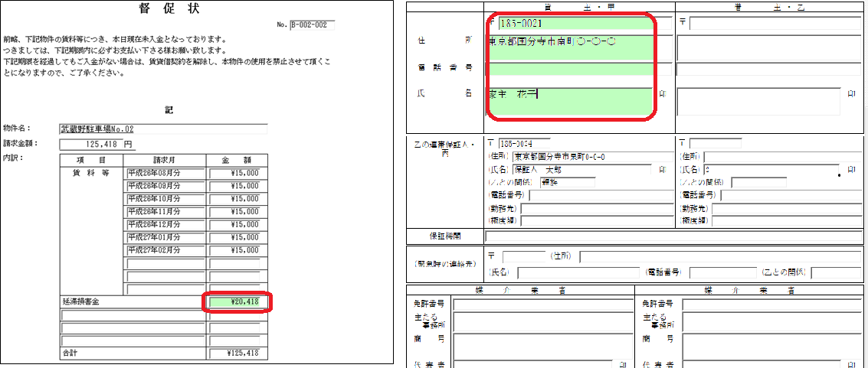Select the property name field 武蔵野駐車場No.02
868x368 pixels.
163,129
